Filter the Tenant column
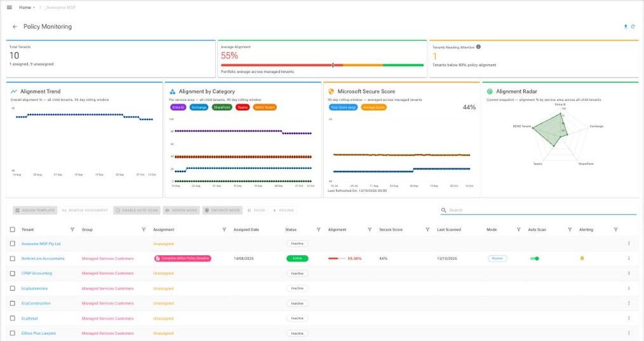Image resolution: width=644 pixels, height=341 pixels. (72, 230)
